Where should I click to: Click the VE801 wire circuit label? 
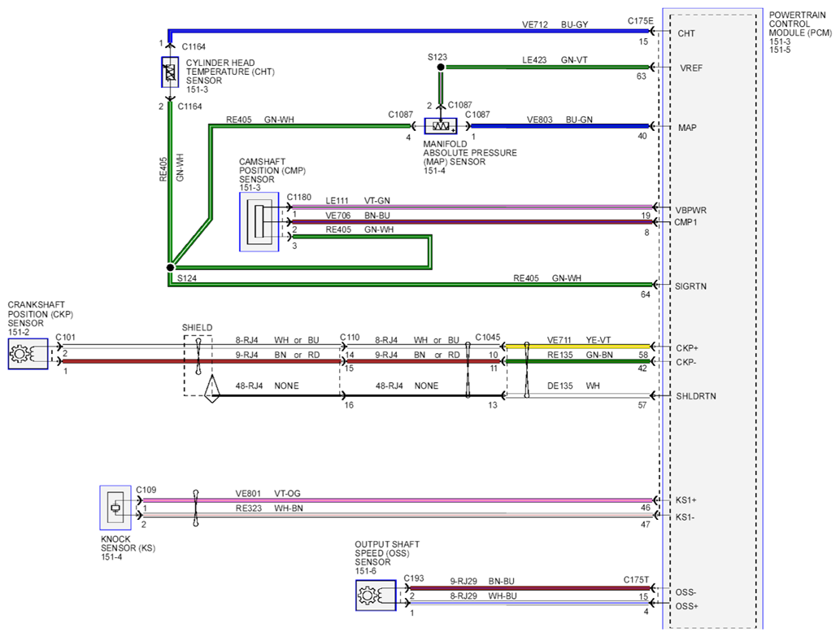pos(248,494)
